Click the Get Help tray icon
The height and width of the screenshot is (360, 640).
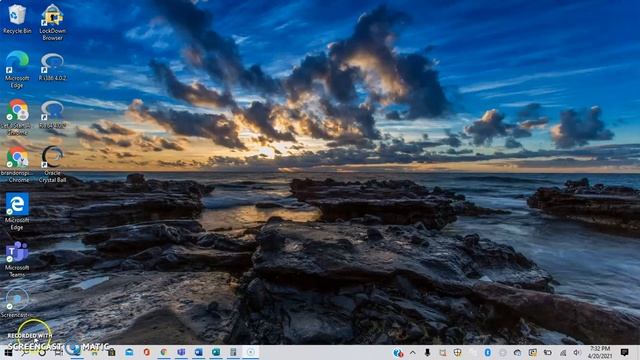(x=398, y=353)
